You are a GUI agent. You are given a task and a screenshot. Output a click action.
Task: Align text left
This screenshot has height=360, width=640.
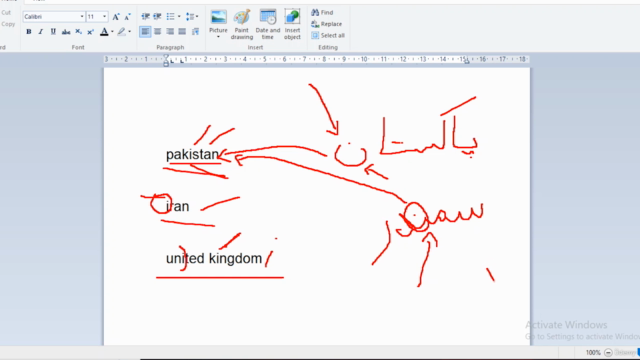[145, 31]
